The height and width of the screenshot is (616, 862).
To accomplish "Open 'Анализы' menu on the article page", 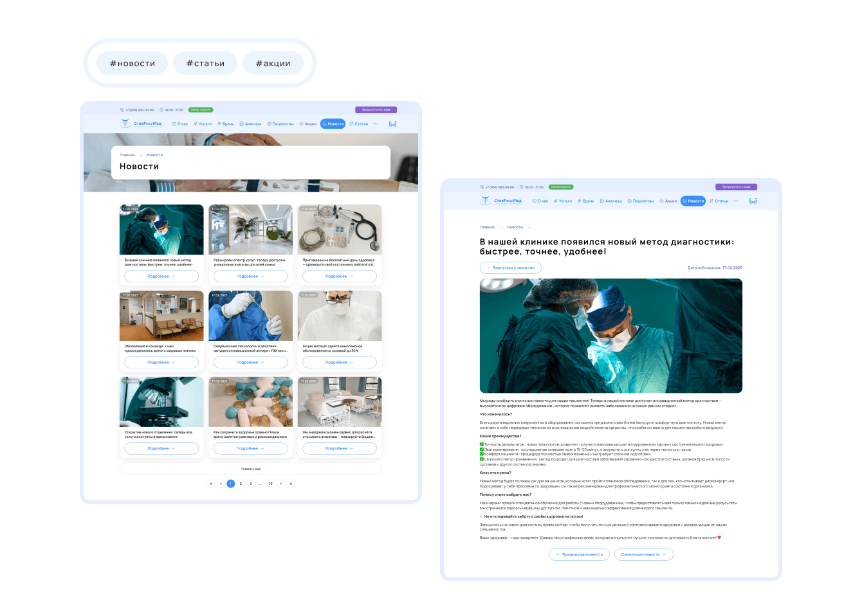I will tap(610, 201).
